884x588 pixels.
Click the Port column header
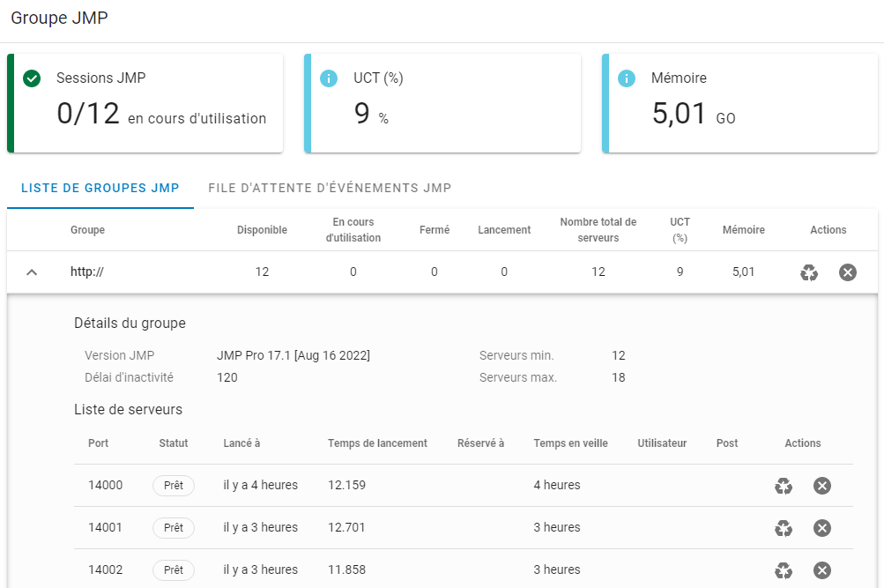click(99, 443)
